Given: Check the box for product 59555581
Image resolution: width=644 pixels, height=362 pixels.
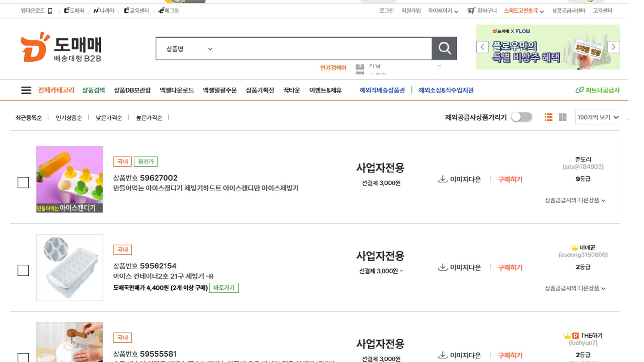Looking at the screenshot, I should tap(23, 357).
